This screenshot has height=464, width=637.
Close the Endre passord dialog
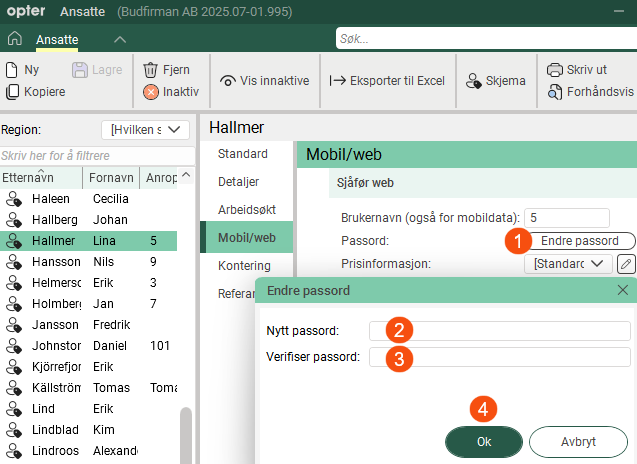(622, 290)
